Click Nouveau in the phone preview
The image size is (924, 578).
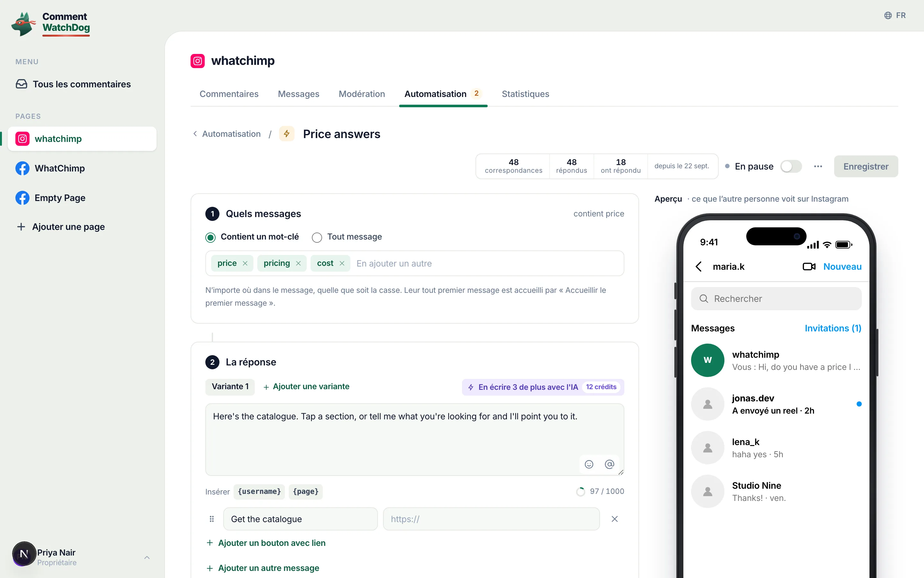coord(842,267)
